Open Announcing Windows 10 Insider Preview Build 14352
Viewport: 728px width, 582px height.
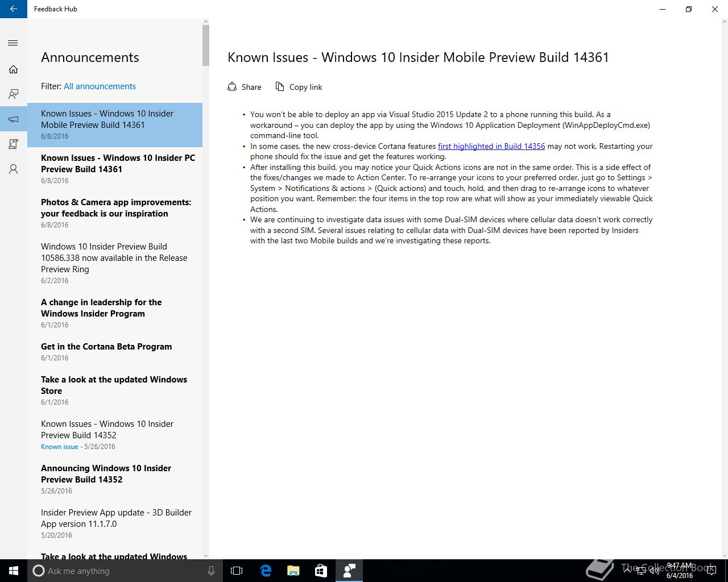pos(115,480)
